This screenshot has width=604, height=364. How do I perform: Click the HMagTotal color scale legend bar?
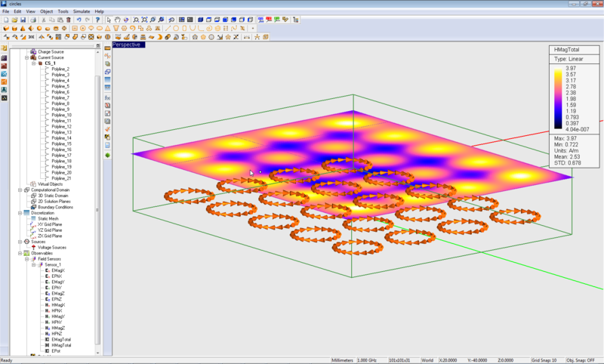558,99
